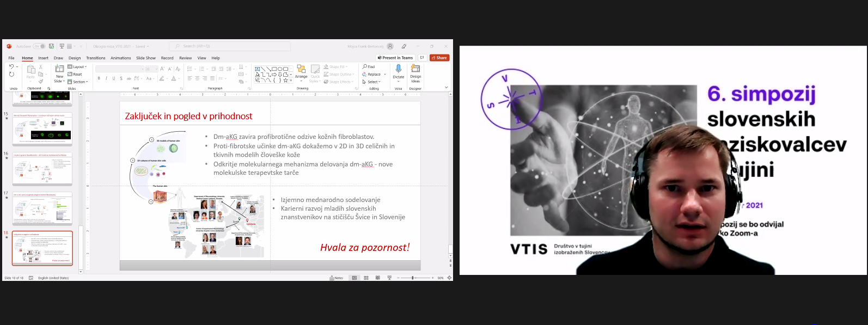Open the File menu
This screenshot has height=325, width=868.
[x=11, y=58]
